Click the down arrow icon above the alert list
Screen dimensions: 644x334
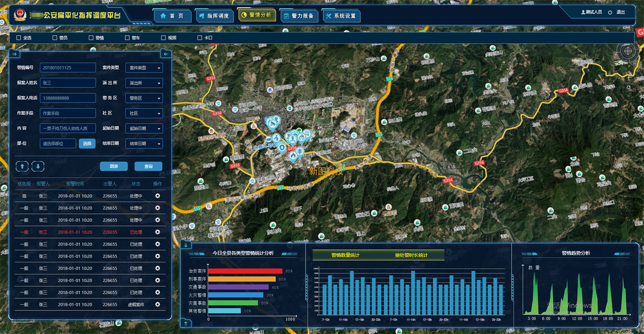tap(38, 166)
